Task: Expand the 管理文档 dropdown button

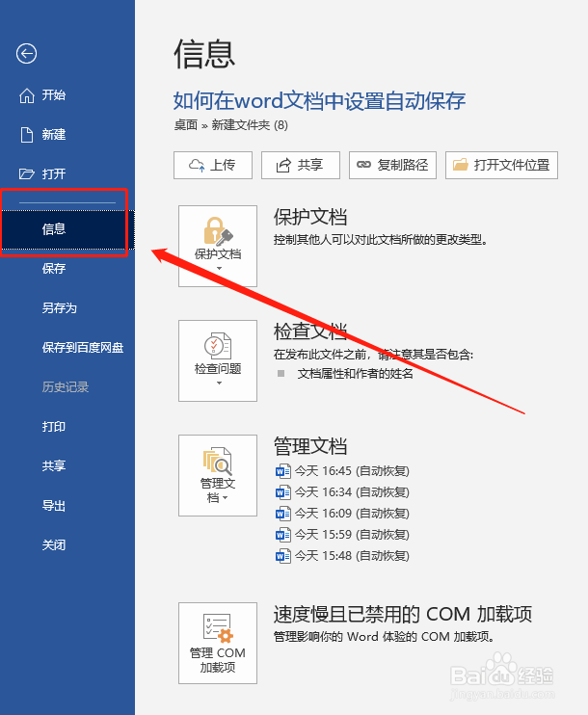Action: point(218,475)
